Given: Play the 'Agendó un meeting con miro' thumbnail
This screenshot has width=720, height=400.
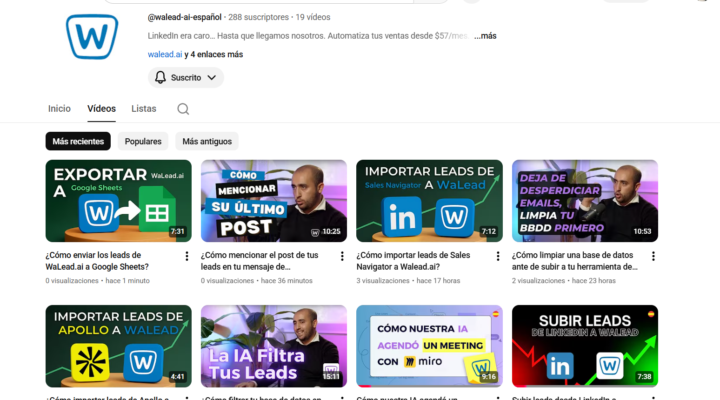Looking at the screenshot, I should click(429, 346).
